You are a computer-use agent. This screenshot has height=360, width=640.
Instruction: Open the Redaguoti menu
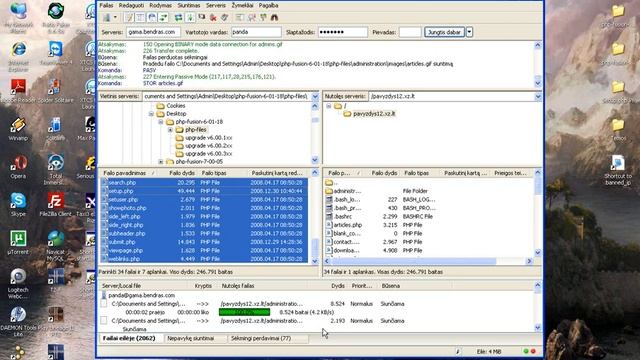tap(131, 5)
